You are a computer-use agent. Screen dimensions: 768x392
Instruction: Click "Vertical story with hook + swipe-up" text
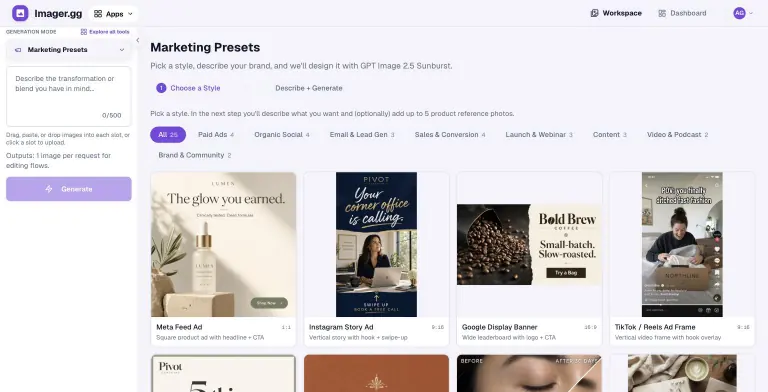(358, 338)
